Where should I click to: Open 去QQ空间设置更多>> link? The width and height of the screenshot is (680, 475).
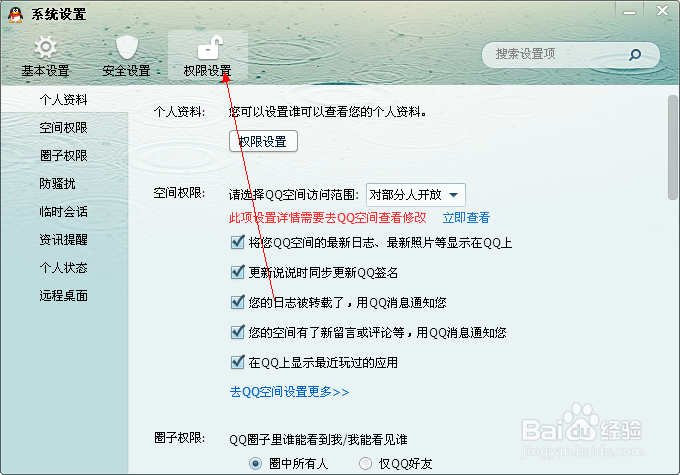coord(289,392)
